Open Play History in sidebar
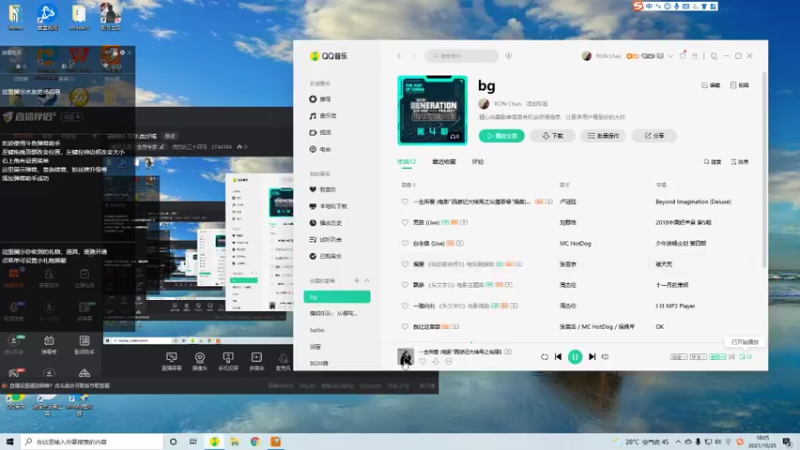Image resolution: width=800 pixels, height=450 pixels. [x=326, y=222]
